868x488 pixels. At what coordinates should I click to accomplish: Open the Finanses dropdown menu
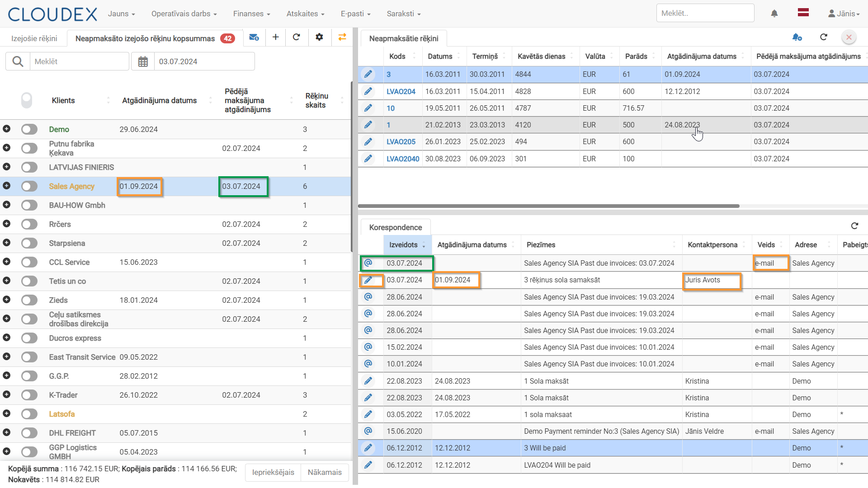point(251,14)
